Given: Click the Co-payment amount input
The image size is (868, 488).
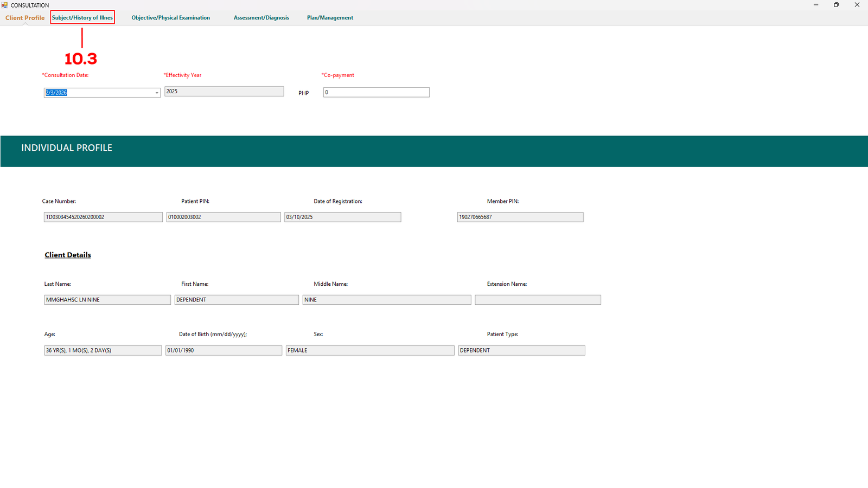Looking at the screenshot, I should pyautogui.click(x=376, y=93).
